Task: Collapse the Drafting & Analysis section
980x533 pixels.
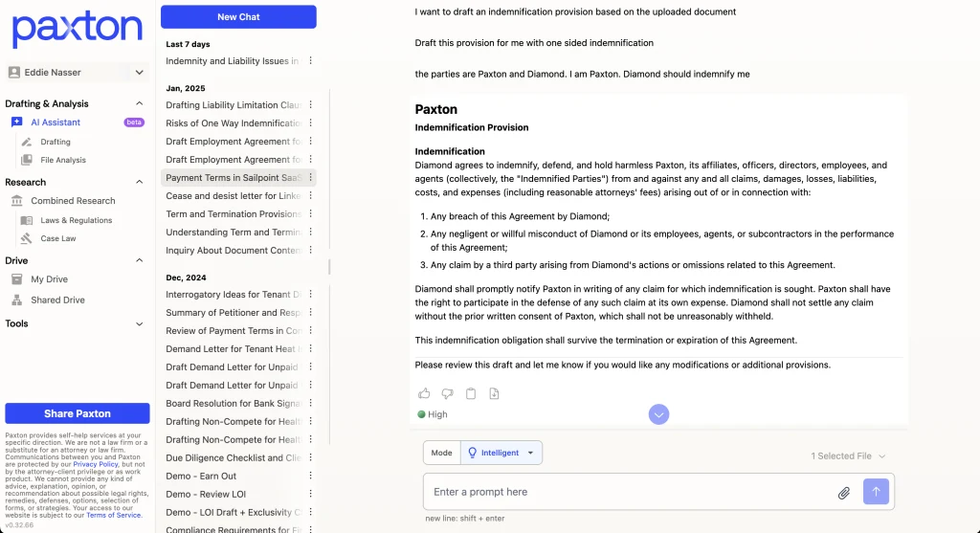Action: pyautogui.click(x=140, y=103)
